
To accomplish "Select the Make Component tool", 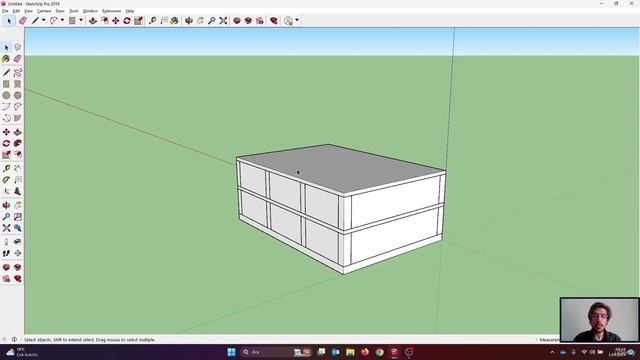I will (18, 47).
